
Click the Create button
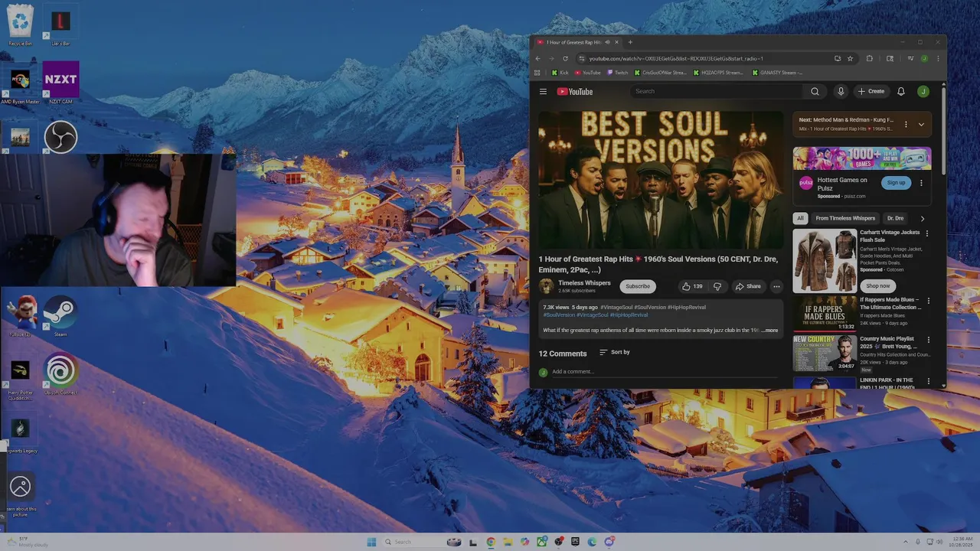point(871,91)
